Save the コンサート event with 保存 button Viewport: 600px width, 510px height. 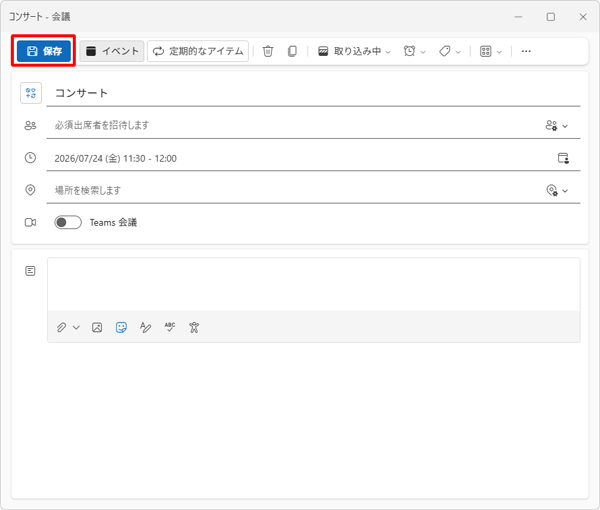pos(44,51)
